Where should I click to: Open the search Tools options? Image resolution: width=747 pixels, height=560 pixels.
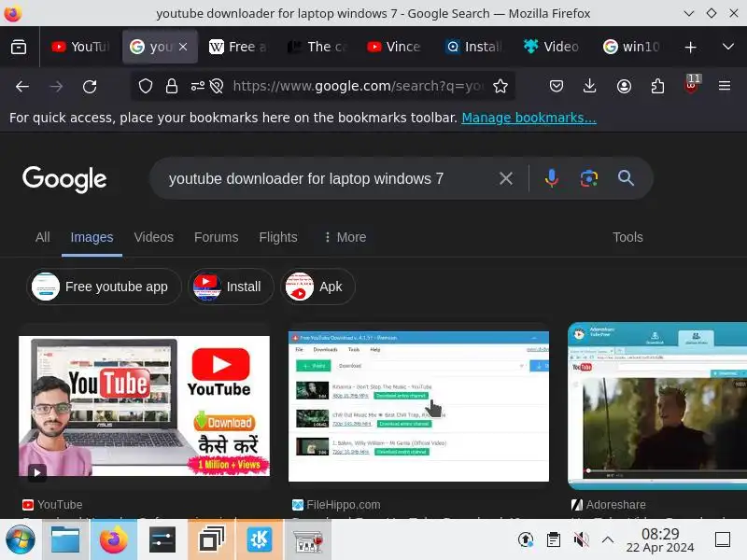(627, 237)
